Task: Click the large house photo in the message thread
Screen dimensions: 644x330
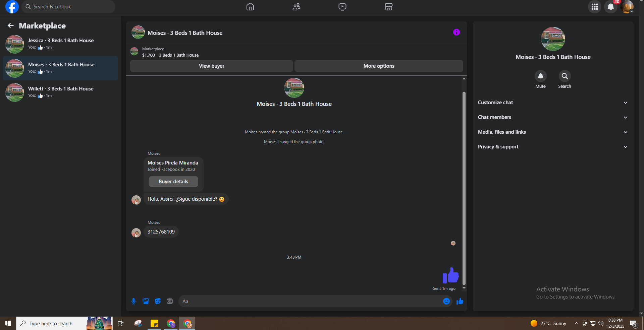Action: 294,88
